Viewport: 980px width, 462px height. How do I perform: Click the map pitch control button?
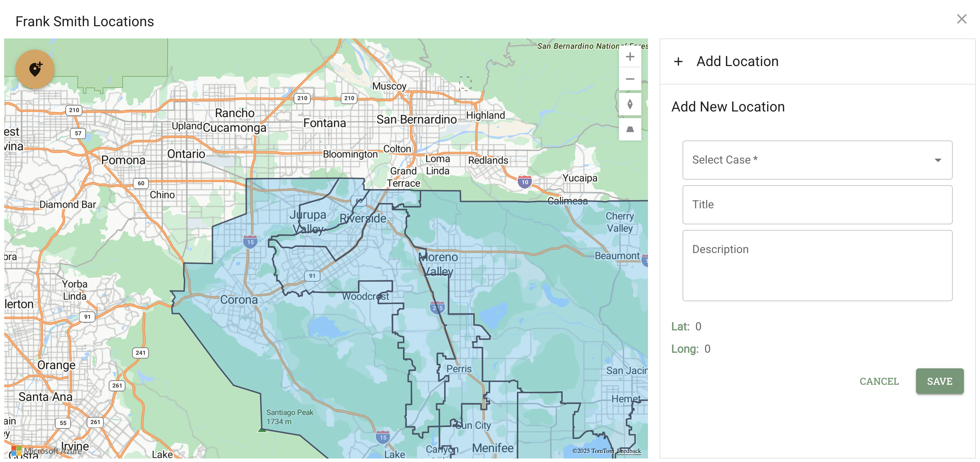point(629,130)
